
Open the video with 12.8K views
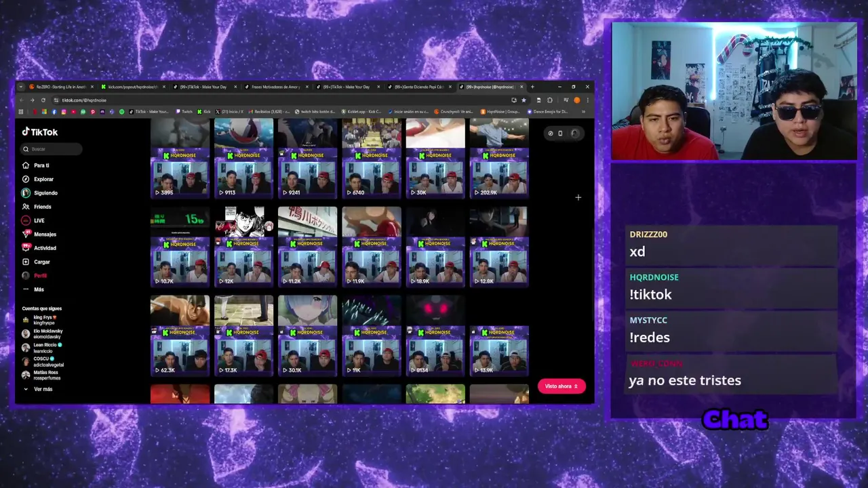pos(499,247)
